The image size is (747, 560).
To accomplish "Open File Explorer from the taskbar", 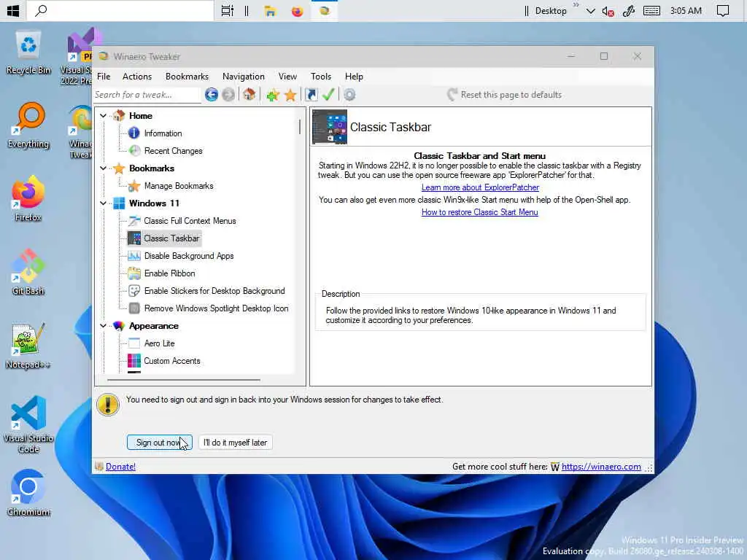I will coord(271,11).
